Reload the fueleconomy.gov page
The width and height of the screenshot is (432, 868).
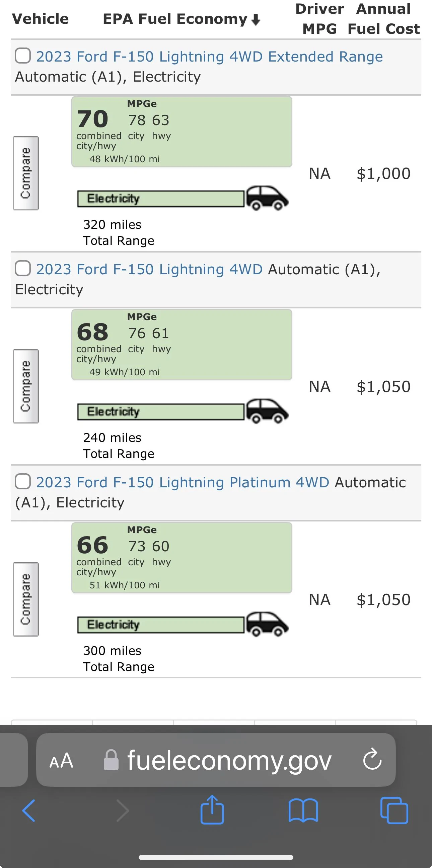[x=372, y=760]
